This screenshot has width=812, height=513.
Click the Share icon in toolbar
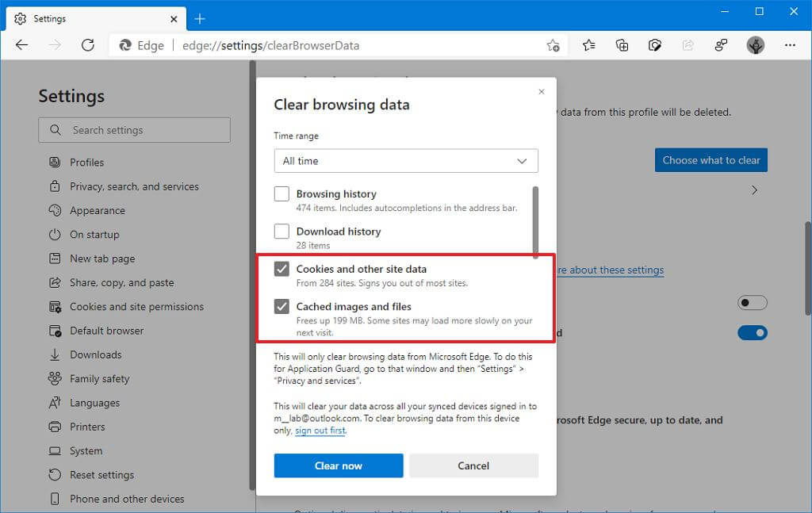(688, 45)
